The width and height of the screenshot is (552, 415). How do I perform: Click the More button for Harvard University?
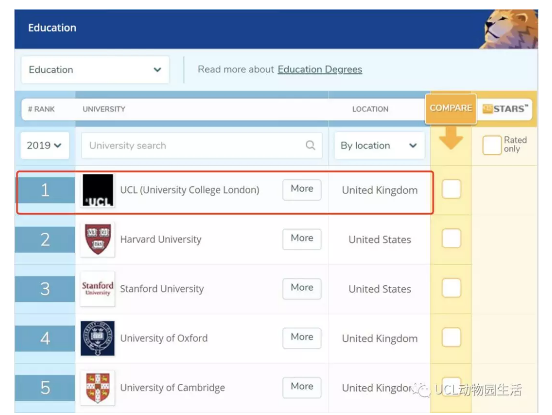point(302,239)
